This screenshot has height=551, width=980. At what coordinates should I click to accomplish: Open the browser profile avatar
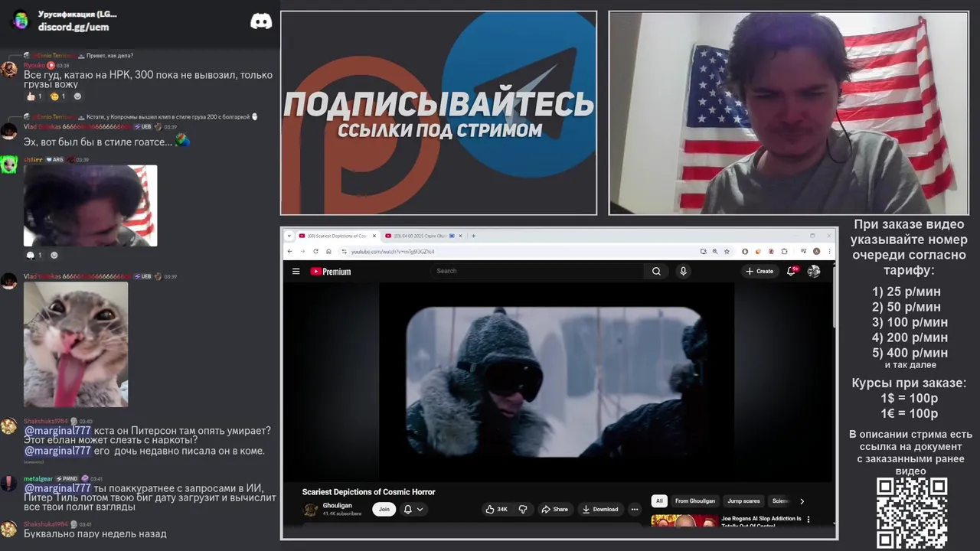coord(817,251)
